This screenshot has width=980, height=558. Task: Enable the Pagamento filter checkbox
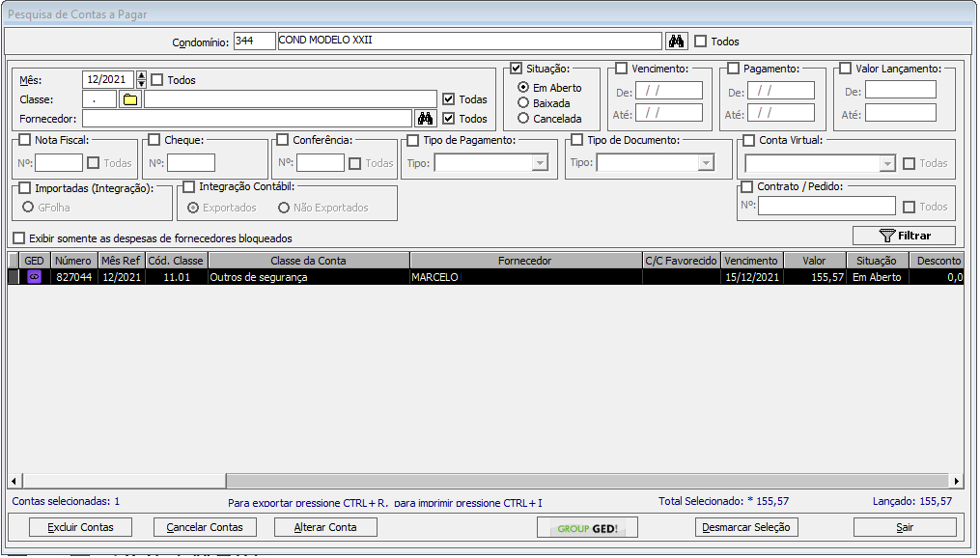pos(734,69)
